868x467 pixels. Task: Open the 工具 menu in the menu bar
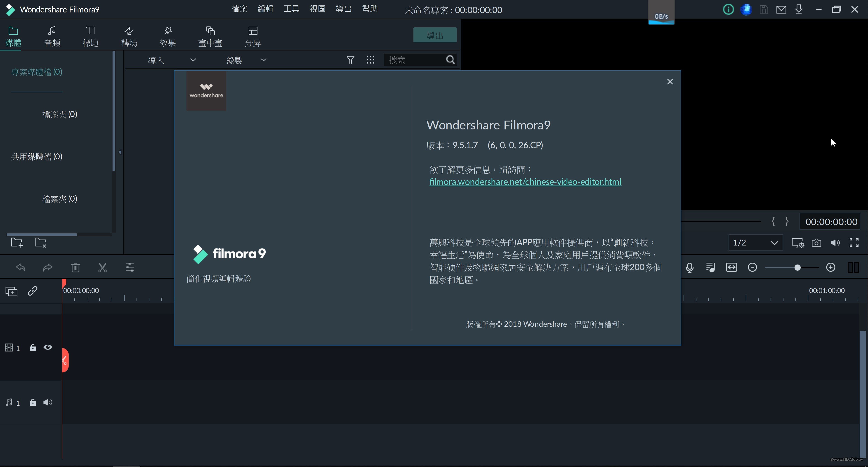click(291, 9)
